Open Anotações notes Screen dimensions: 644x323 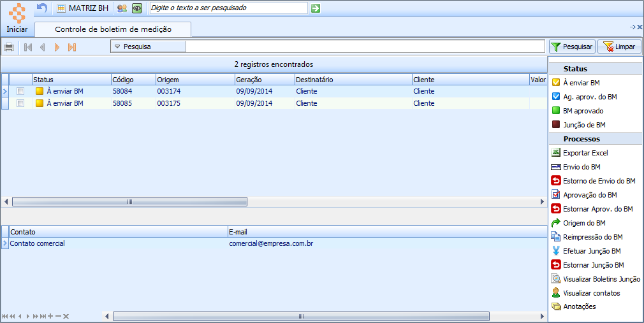coord(574,306)
